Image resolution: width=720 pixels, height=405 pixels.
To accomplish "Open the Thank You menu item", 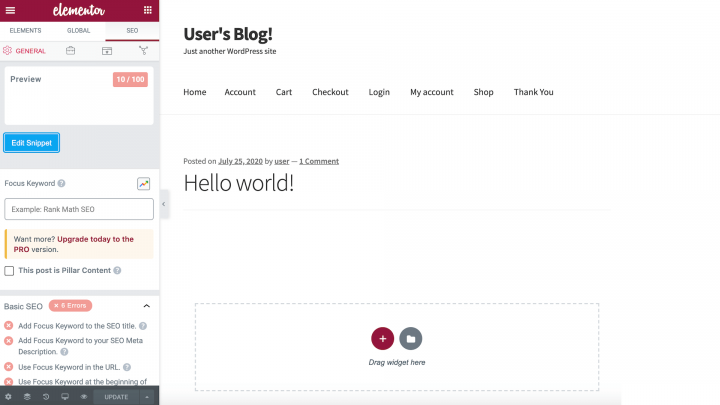I will click(534, 92).
